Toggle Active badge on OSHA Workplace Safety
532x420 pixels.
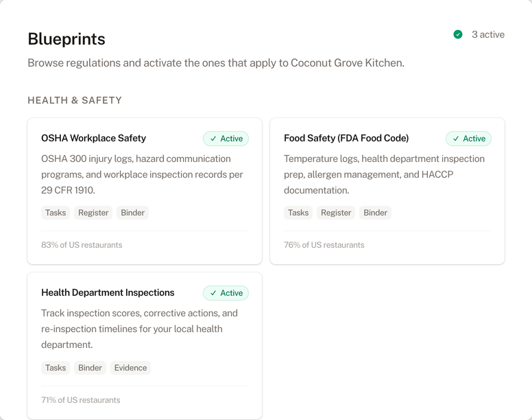coord(226,139)
